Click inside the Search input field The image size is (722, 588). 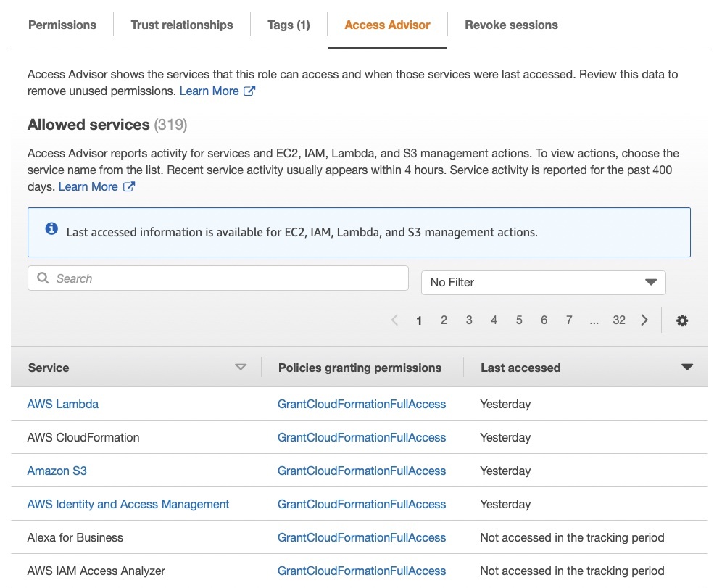pyautogui.click(x=217, y=278)
